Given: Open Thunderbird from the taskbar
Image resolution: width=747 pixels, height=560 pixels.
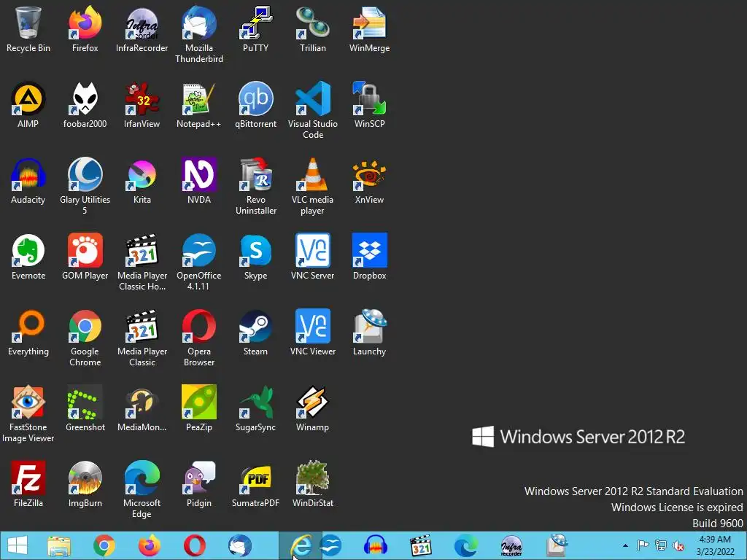Looking at the screenshot, I should tap(239, 545).
